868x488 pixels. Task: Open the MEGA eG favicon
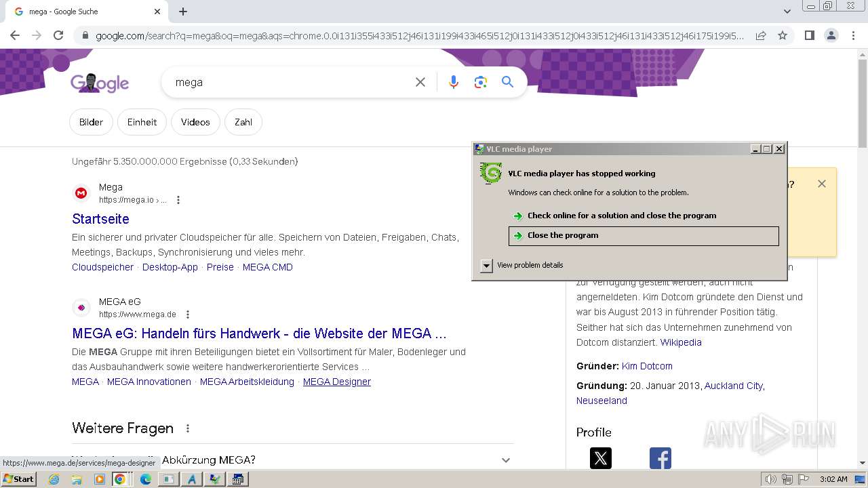tap(81, 308)
